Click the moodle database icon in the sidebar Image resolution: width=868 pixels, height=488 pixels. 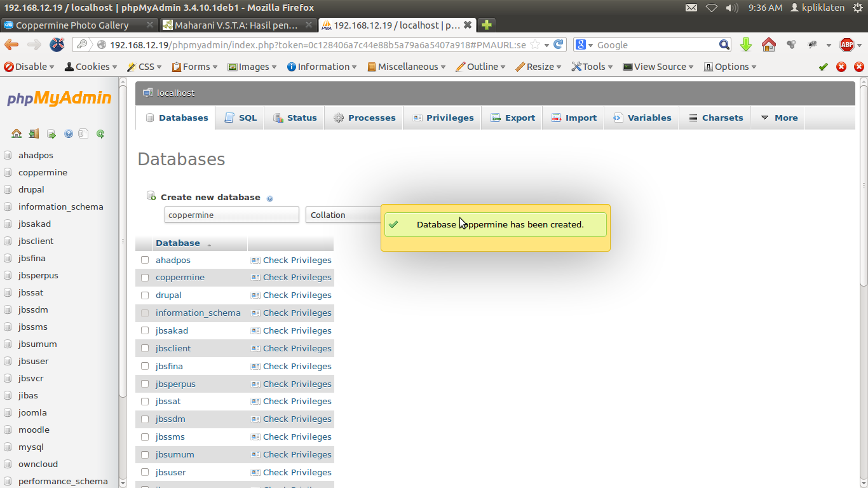click(x=8, y=430)
